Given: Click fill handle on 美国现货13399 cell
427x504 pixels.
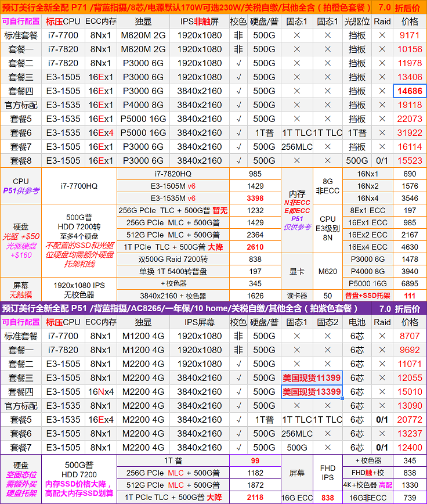Looking at the screenshot, I should pyautogui.click(x=342, y=398).
